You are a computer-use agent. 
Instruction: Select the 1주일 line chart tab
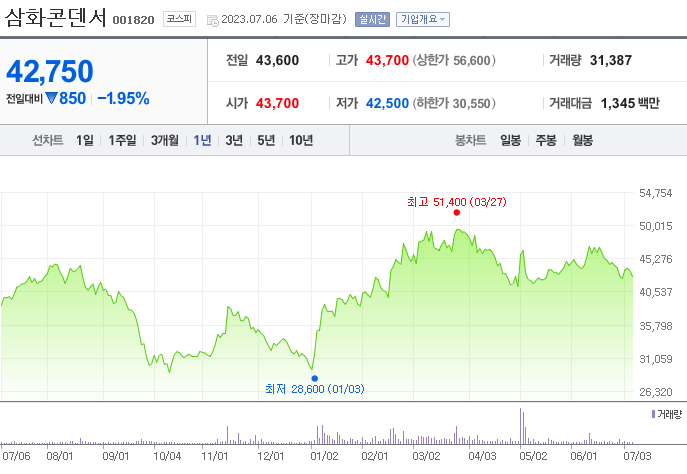[122, 140]
